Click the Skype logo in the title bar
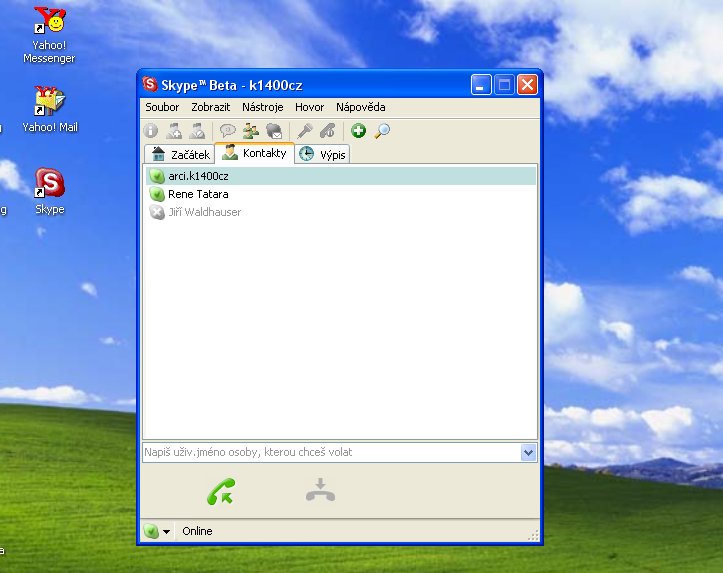Image resolution: width=723 pixels, height=573 pixels. (150, 84)
